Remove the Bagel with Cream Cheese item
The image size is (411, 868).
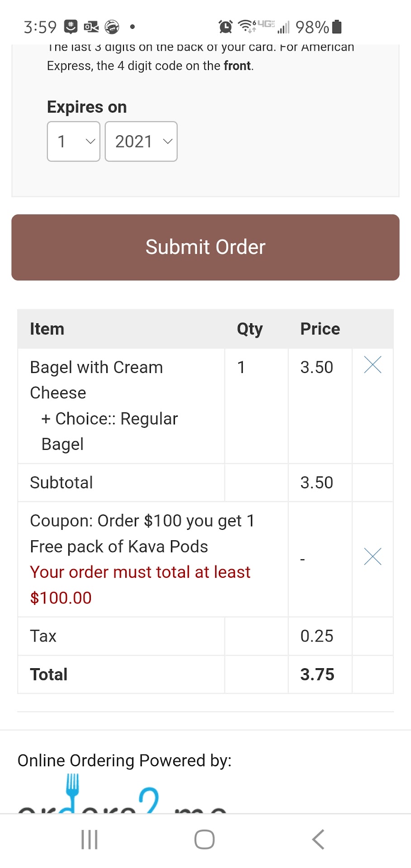[x=373, y=365]
